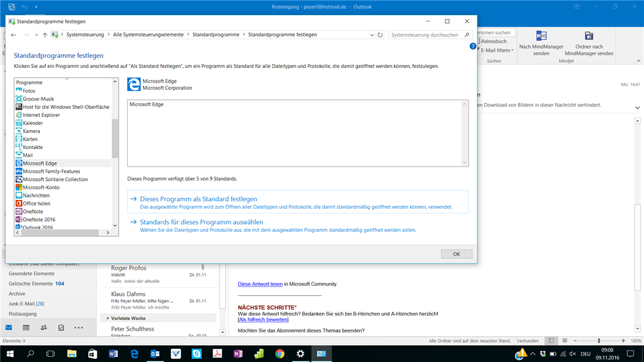Go back in control panel navigation
644x362 pixels.
pyautogui.click(x=14, y=35)
